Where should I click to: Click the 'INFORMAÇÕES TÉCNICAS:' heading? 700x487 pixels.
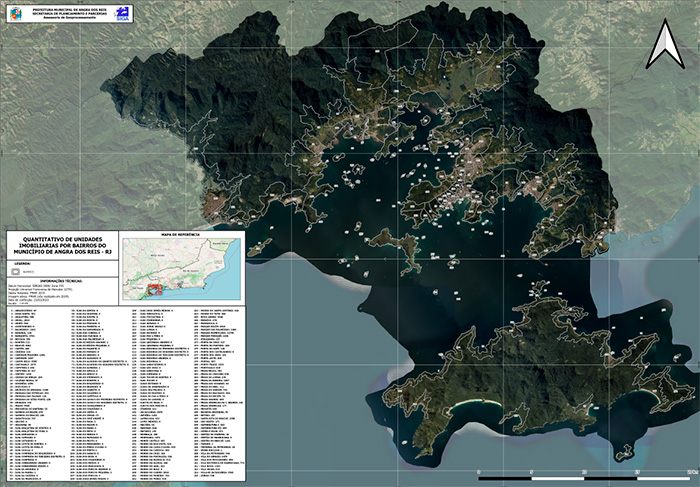(61, 281)
